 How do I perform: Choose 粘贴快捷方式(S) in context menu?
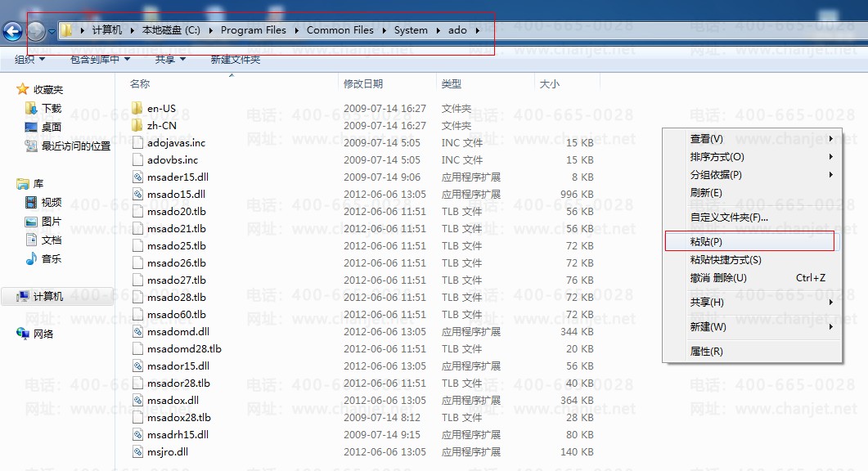pyautogui.click(x=753, y=259)
